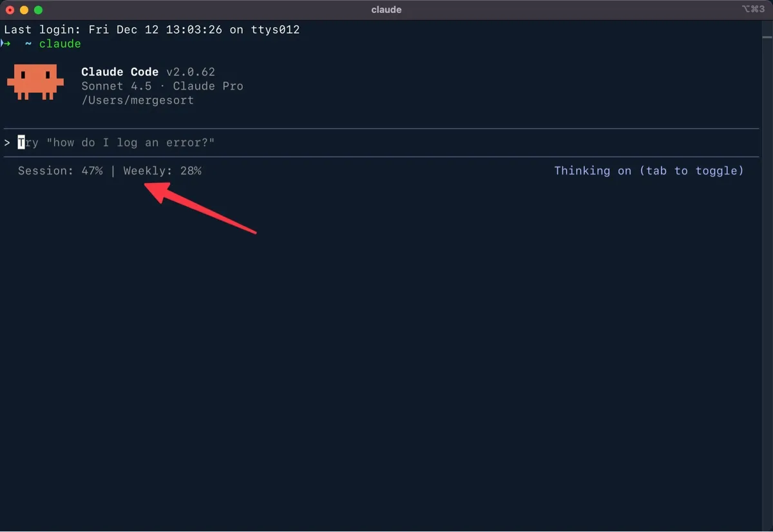Screen dimensions: 773x532
Task: Click the green prompt arrow icon
Action: (6, 43)
